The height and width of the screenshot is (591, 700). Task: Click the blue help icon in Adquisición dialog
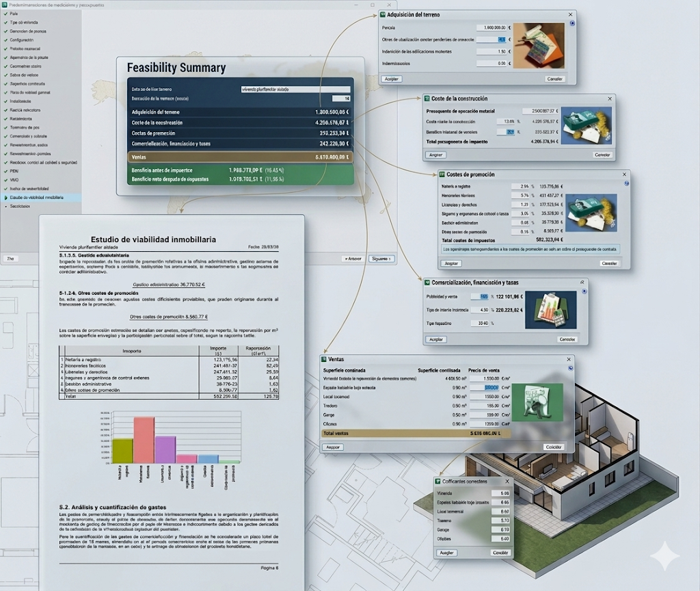coord(572,23)
